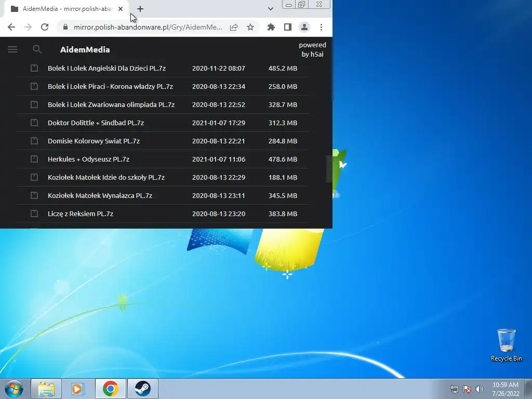Screen dimensions: 532x399
Task: Click the file icon for Zwariowana olimpiada
Action: tap(34, 104)
